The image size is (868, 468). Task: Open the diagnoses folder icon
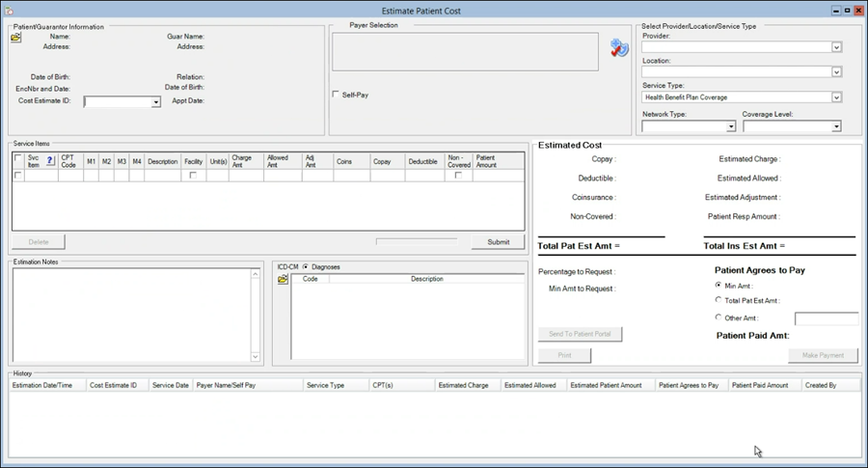tap(283, 279)
